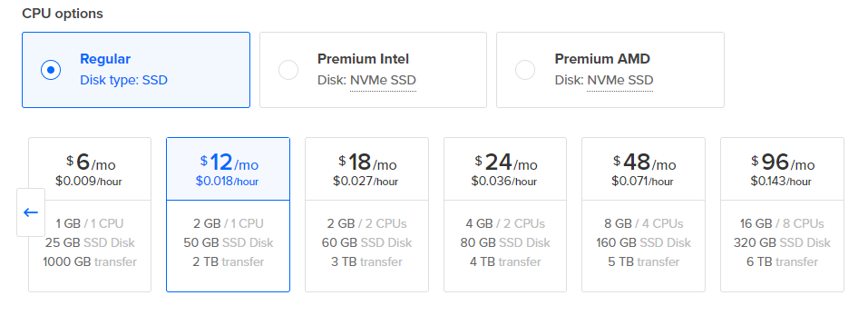Choose the $18/mo plan card

coord(366,214)
